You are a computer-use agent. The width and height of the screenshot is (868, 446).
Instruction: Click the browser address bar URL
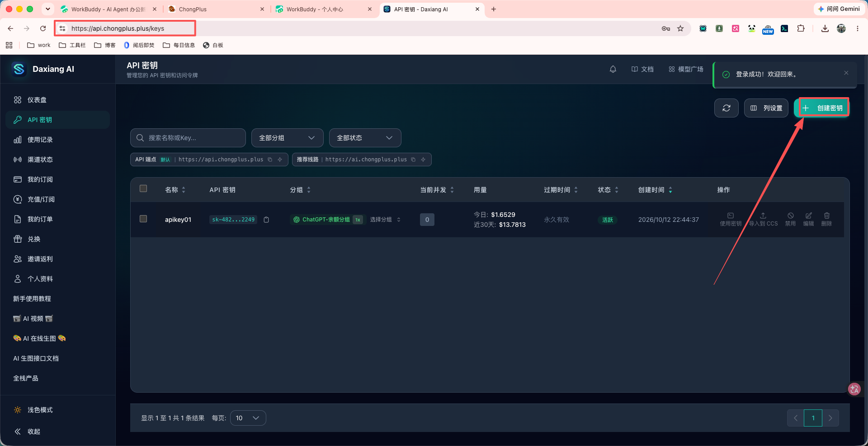click(118, 28)
